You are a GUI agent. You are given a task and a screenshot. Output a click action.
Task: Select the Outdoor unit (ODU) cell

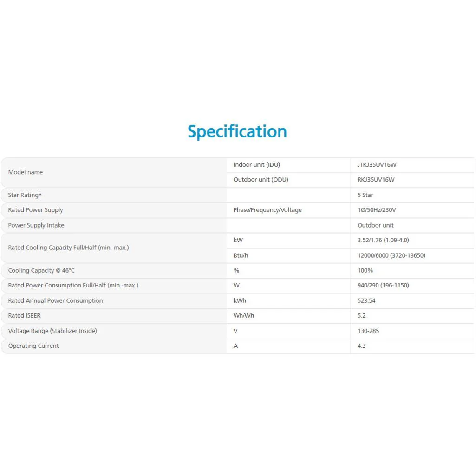261,180
